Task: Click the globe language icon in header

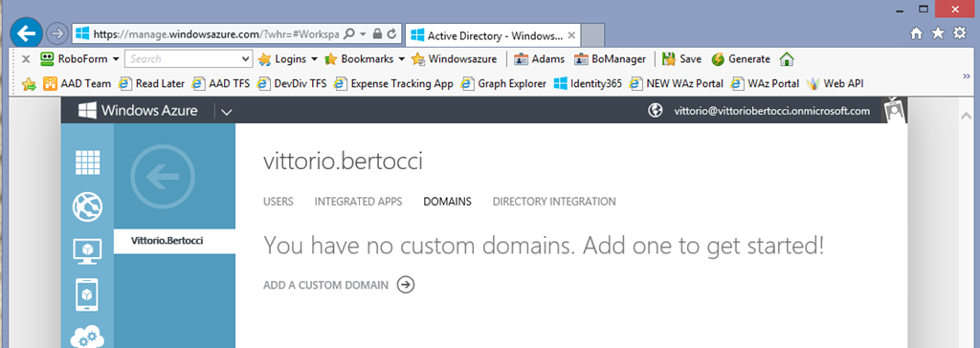Action: coord(656,111)
